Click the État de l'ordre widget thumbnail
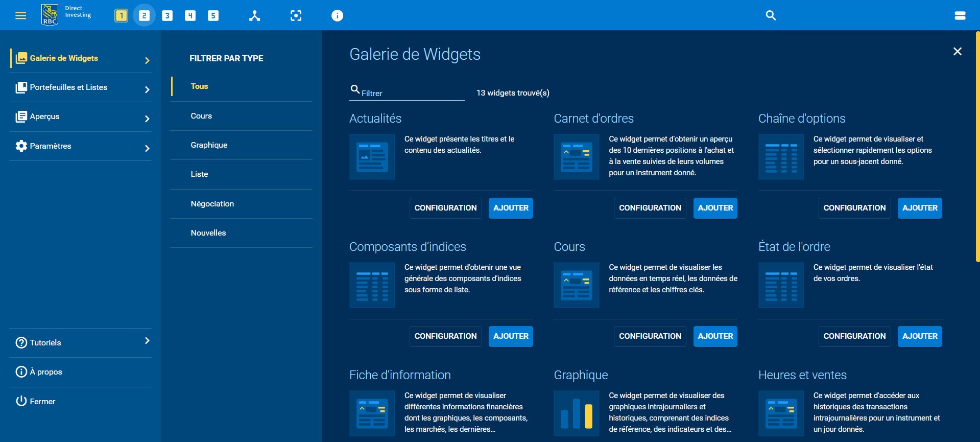The width and height of the screenshot is (980, 442). (x=781, y=285)
